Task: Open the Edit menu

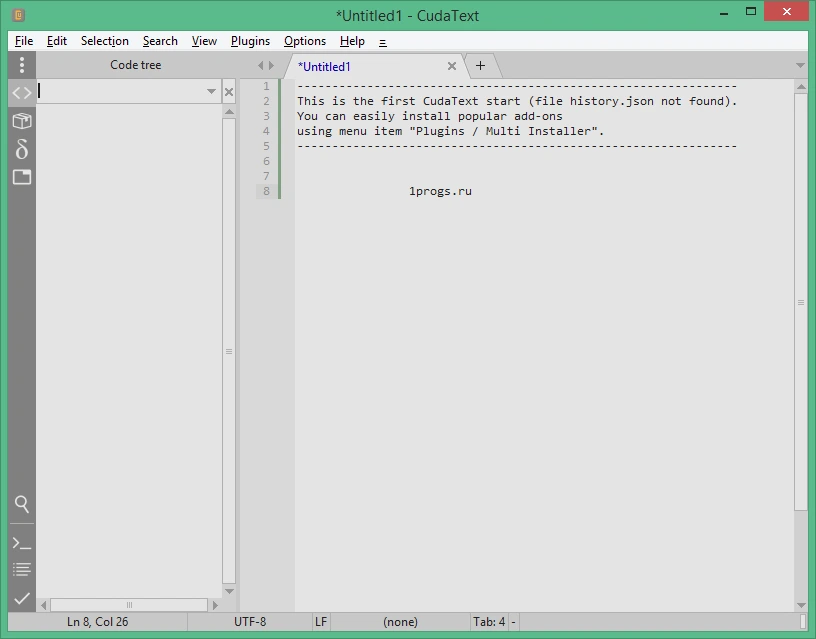Action: click(57, 41)
